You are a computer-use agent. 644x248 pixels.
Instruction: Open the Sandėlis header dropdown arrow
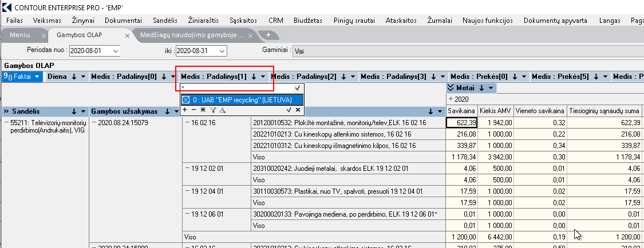tap(84, 111)
